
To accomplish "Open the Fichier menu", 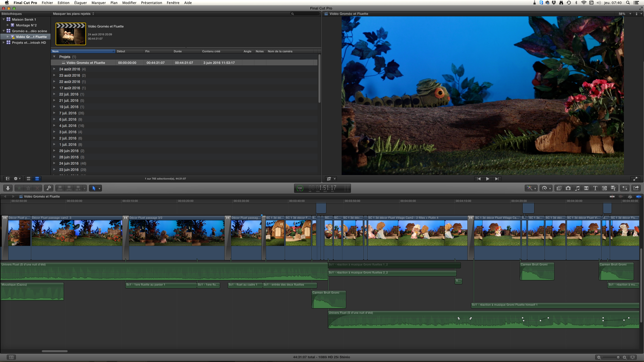I will click(x=47, y=3).
